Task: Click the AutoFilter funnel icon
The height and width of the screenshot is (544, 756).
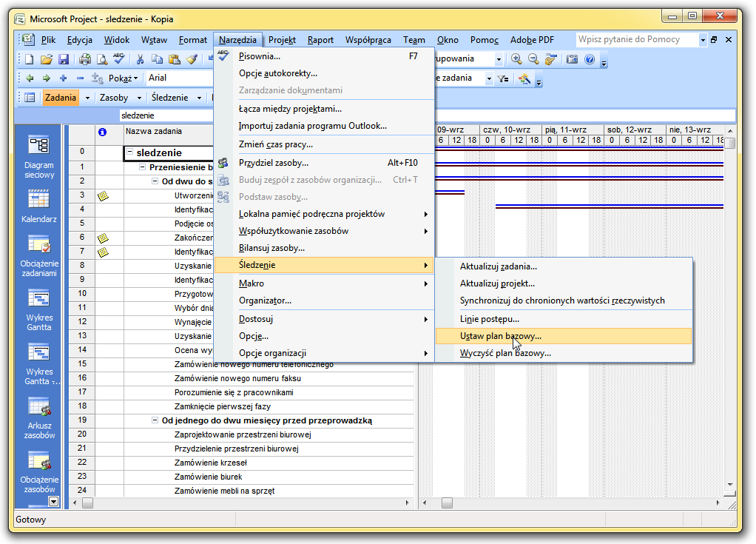Action: click(503, 78)
